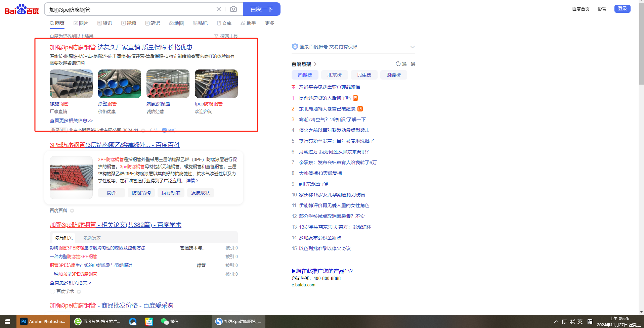
Task: Open the 贴吧 tab
Action: click(200, 23)
